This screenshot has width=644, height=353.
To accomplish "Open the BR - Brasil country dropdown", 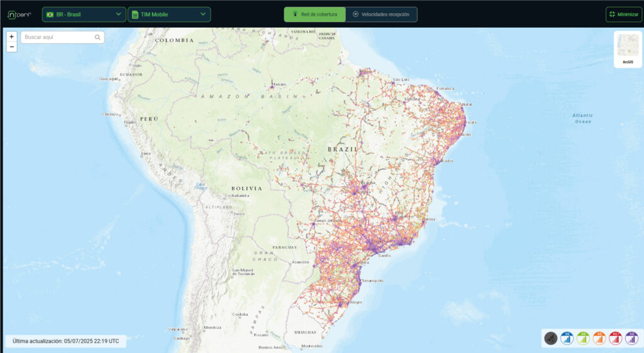I will pyautogui.click(x=84, y=14).
